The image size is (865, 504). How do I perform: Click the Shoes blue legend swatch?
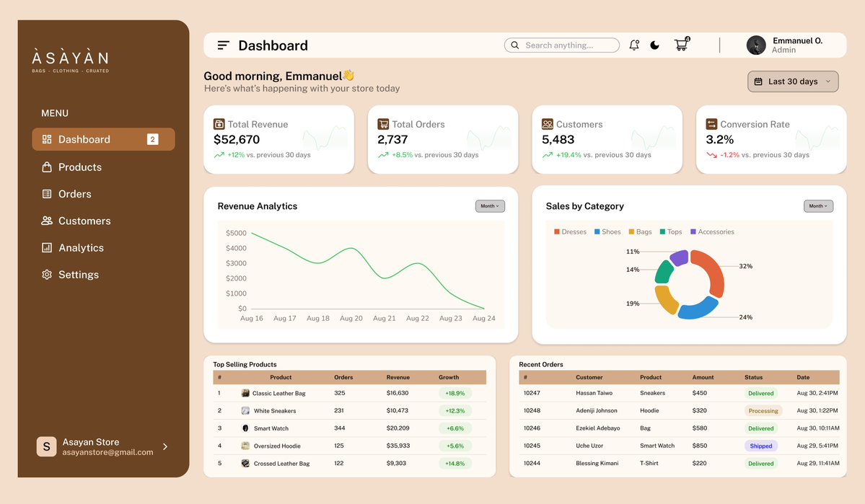pos(597,231)
